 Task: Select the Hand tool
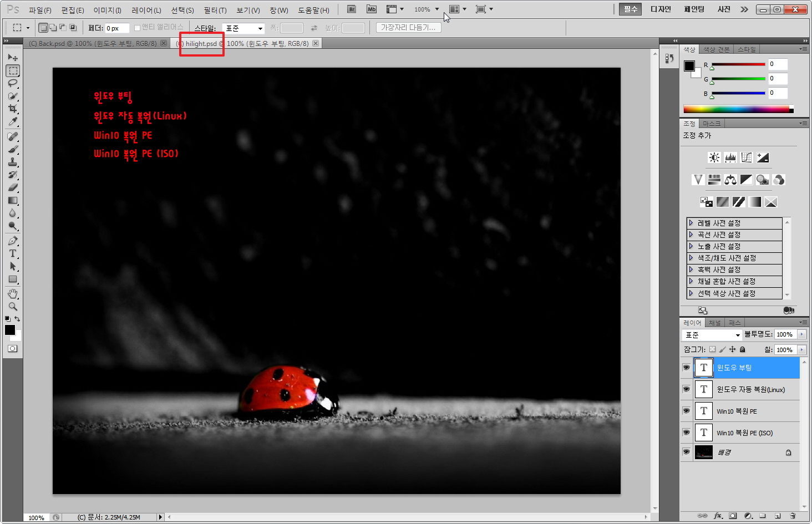pos(13,293)
